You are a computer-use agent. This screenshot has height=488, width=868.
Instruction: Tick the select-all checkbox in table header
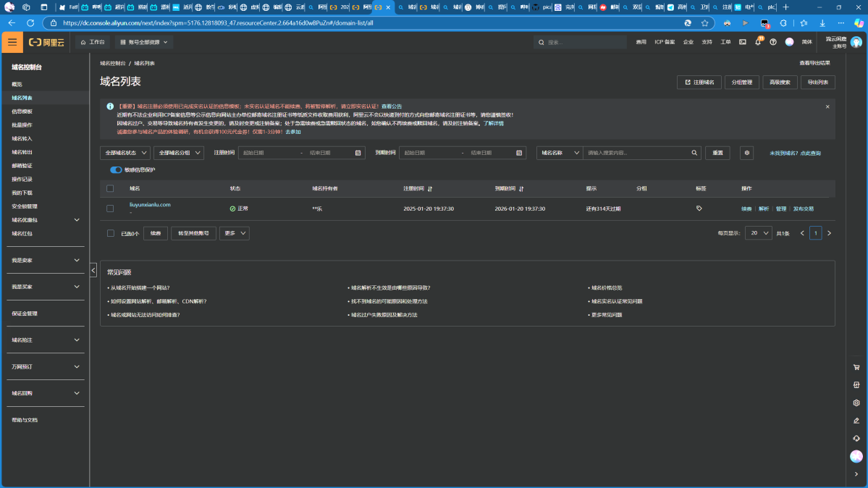110,188
